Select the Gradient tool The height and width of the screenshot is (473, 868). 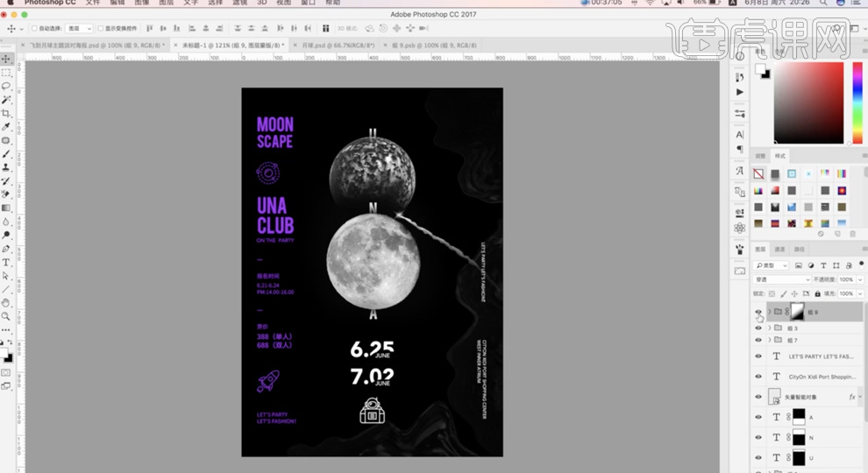click(x=6, y=208)
